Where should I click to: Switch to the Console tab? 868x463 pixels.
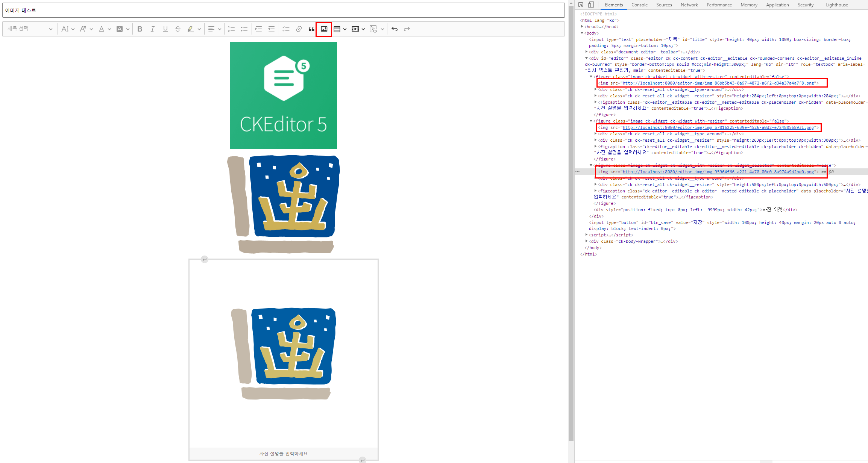[x=639, y=5]
